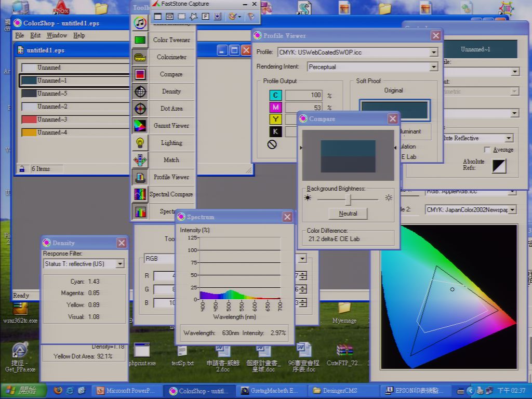Select the Unnamed~3 red color item
The height and width of the screenshot is (399, 532).
tap(75, 119)
